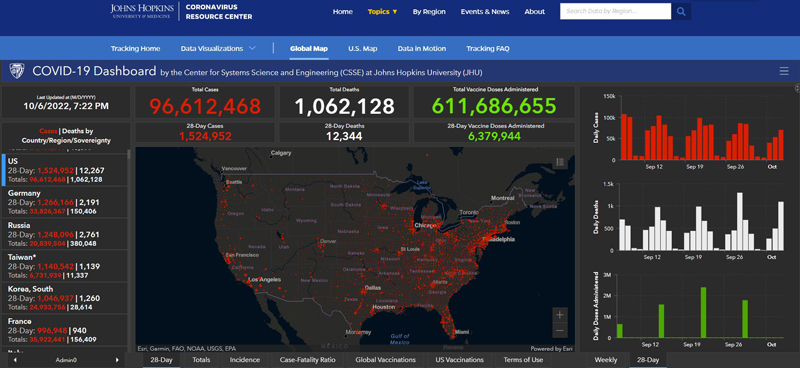Switch to Case-Fatality Ratio tab
The image size is (800, 368).
click(307, 360)
